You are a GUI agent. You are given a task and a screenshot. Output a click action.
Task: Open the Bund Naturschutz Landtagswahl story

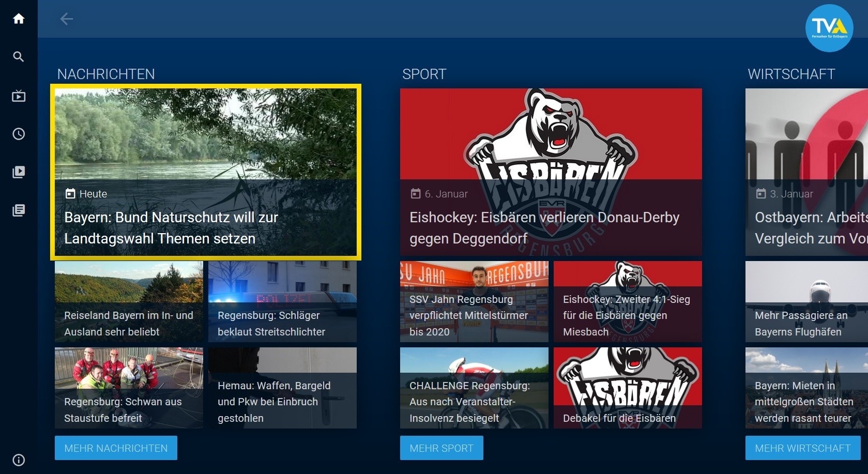point(206,172)
